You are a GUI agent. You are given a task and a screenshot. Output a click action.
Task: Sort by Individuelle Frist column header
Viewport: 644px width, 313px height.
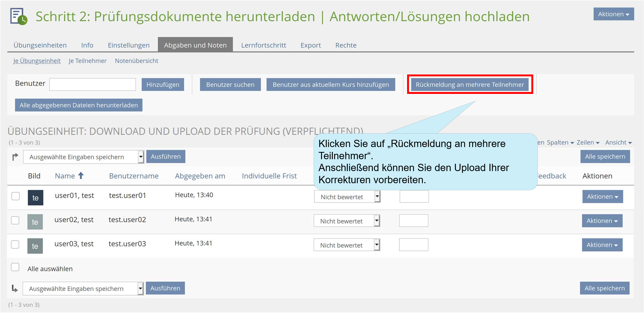(x=269, y=176)
